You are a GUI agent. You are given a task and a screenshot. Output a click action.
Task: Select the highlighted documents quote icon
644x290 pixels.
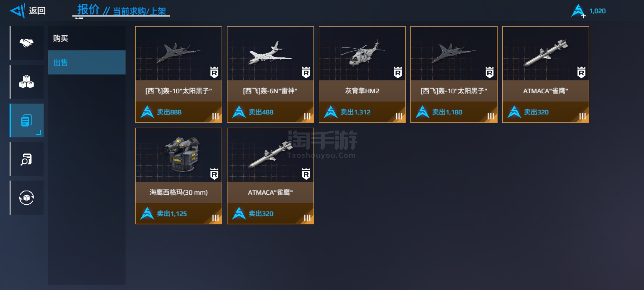click(27, 120)
